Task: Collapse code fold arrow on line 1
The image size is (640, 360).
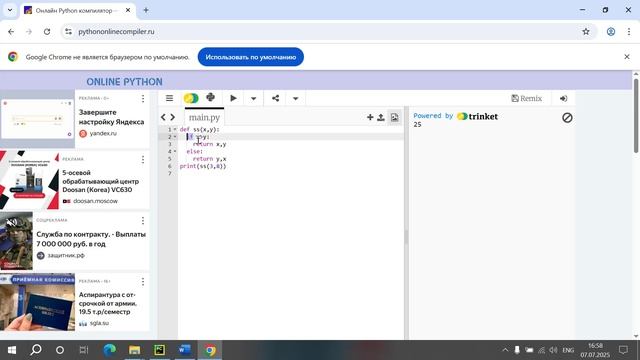Action: (175, 129)
